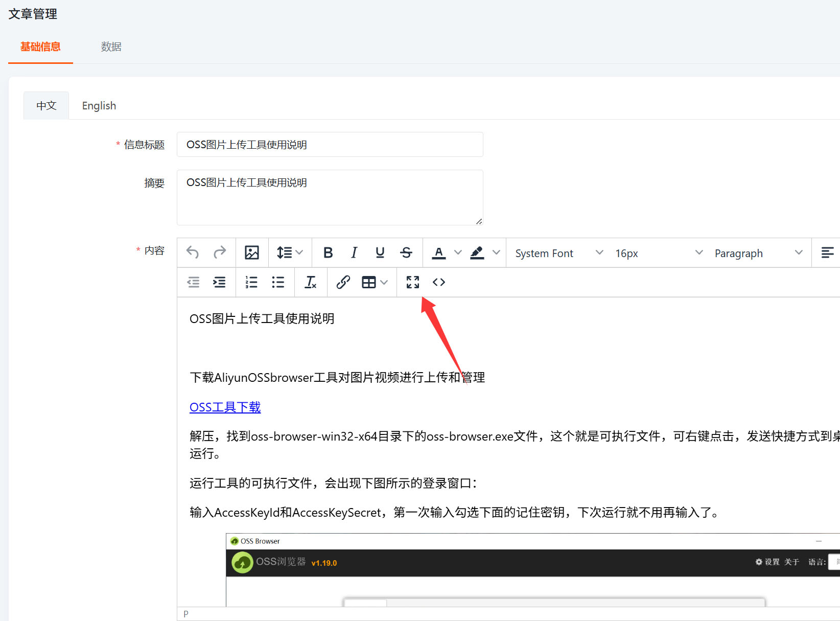The width and height of the screenshot is (840, 621).
Task: Open the insert link tool
Action: pos(343,282)
